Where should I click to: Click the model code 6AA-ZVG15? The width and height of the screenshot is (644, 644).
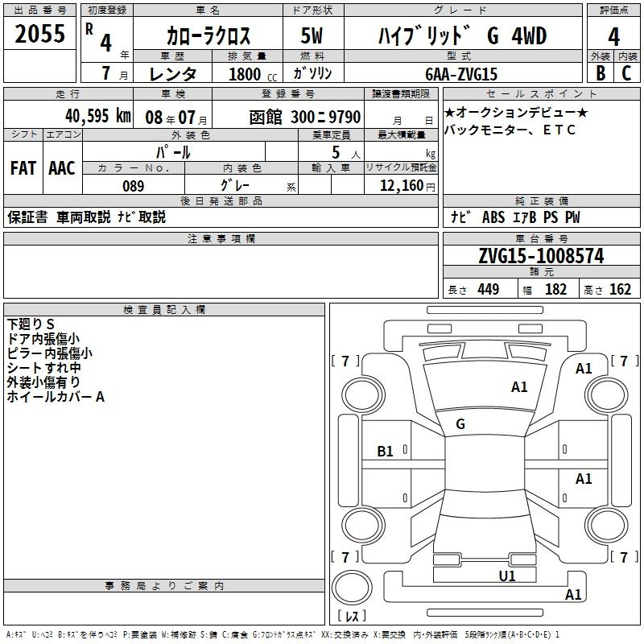click(461, 74)
